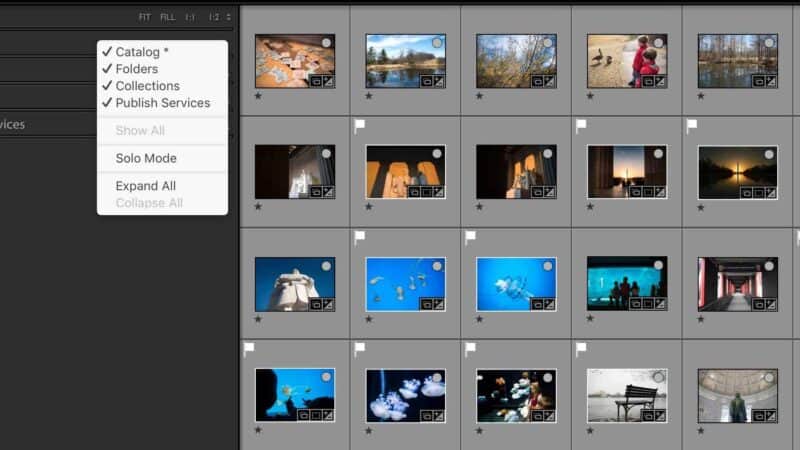Set Navigator zoom to 1:1
The image size is (800, 450).
(x=190, y=17)
